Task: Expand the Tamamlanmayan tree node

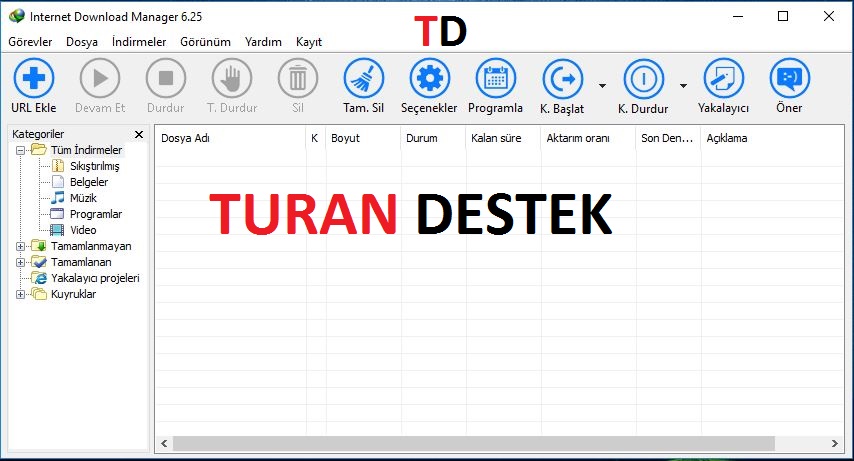Action: [20, 246]
